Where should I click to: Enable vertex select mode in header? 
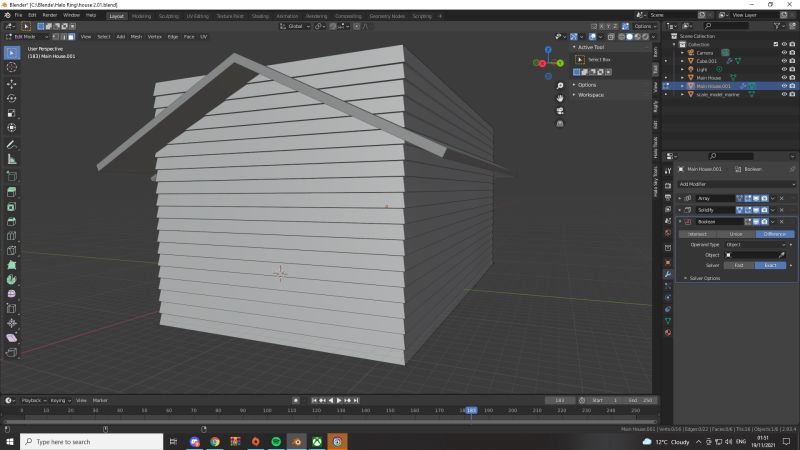pyautogui.click(x=56, y=37)
